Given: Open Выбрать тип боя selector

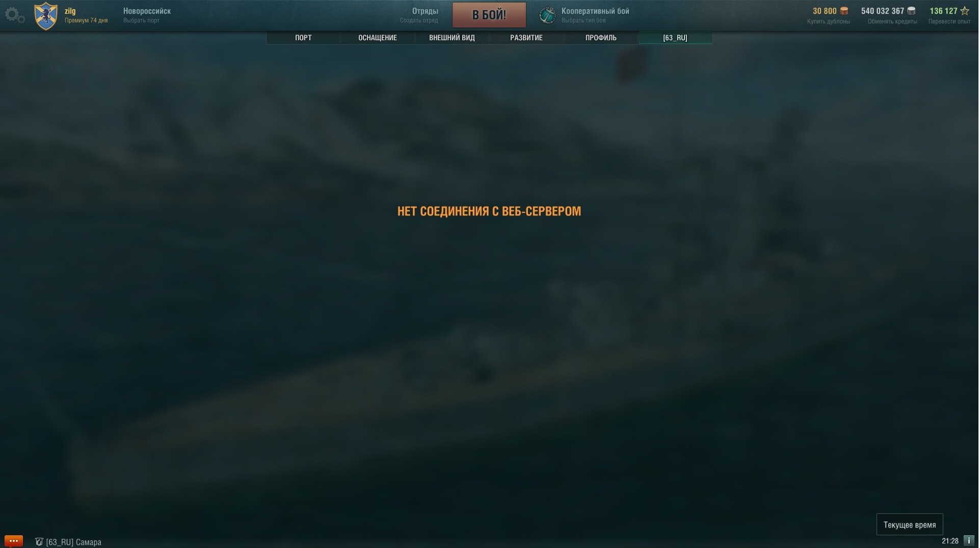Looking at the screenshot, I should [584, 20].
